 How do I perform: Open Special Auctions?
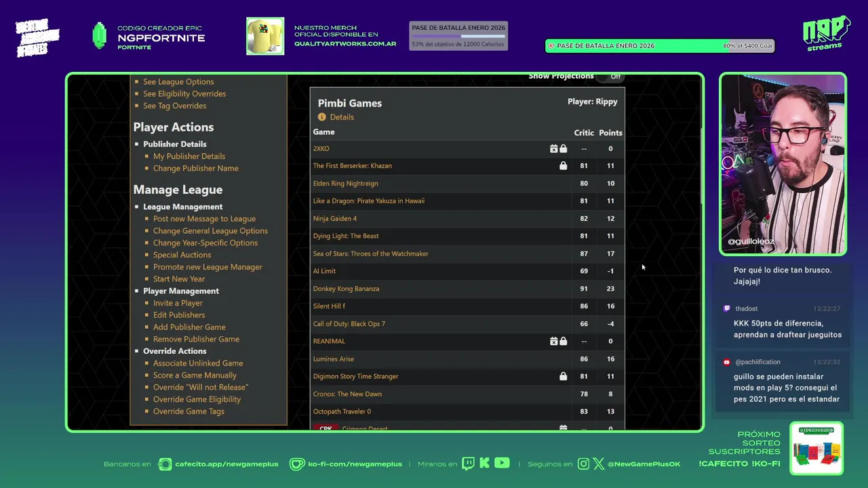tap(182, 255)
